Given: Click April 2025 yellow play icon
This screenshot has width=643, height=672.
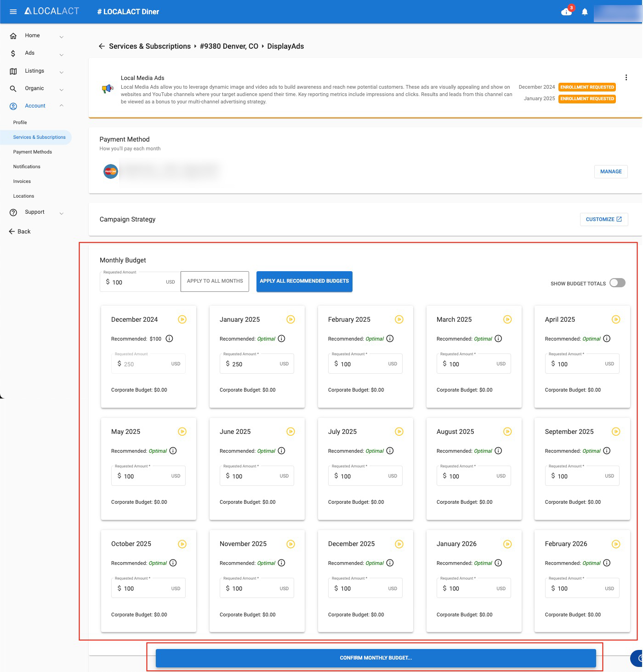Looking at the screenshot, I should coord(616,319).
